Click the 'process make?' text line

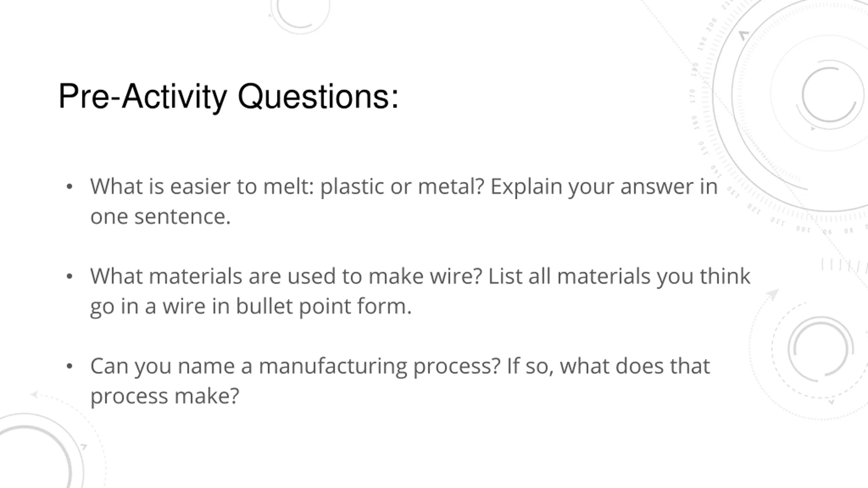click(165, 396)
